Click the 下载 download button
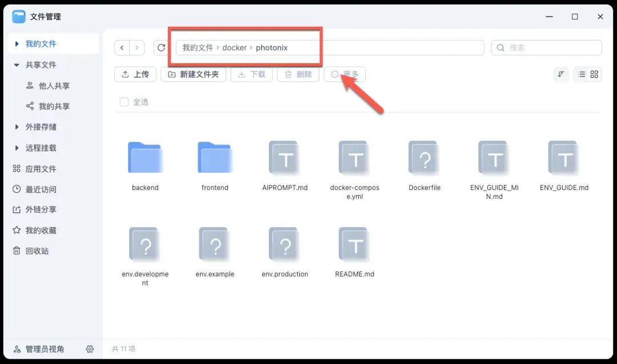 point(251,74)
